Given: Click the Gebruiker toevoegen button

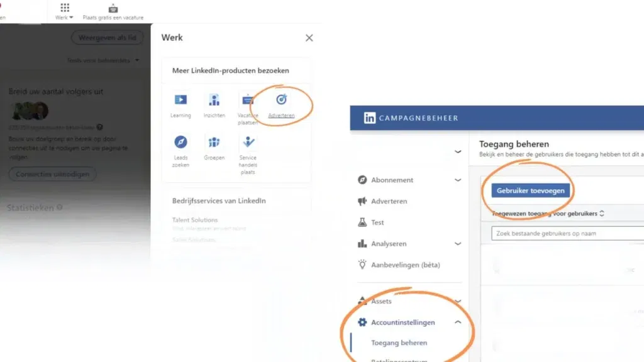Looking at the screenshot, I should (x=531, y=190).
